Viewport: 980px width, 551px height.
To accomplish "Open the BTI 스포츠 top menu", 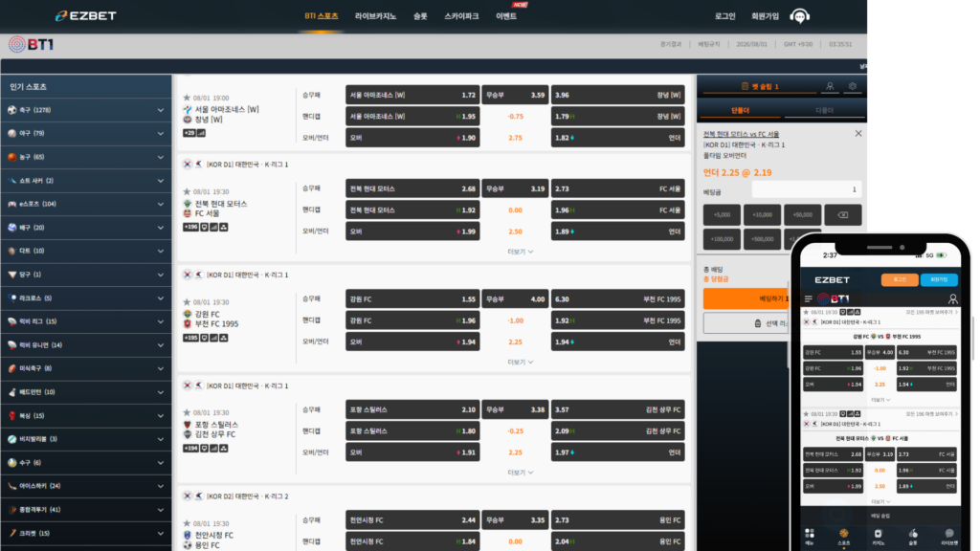I will pos(322,16).
